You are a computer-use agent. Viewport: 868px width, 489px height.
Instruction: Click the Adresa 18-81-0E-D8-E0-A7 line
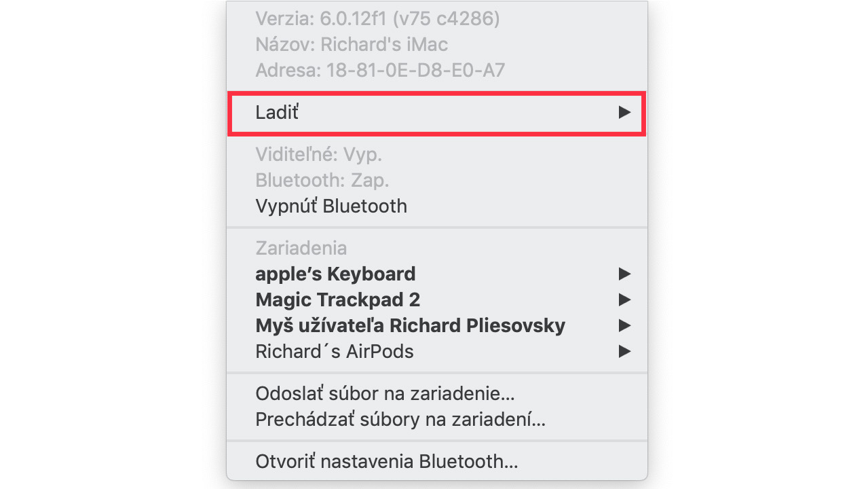point(380,70)
